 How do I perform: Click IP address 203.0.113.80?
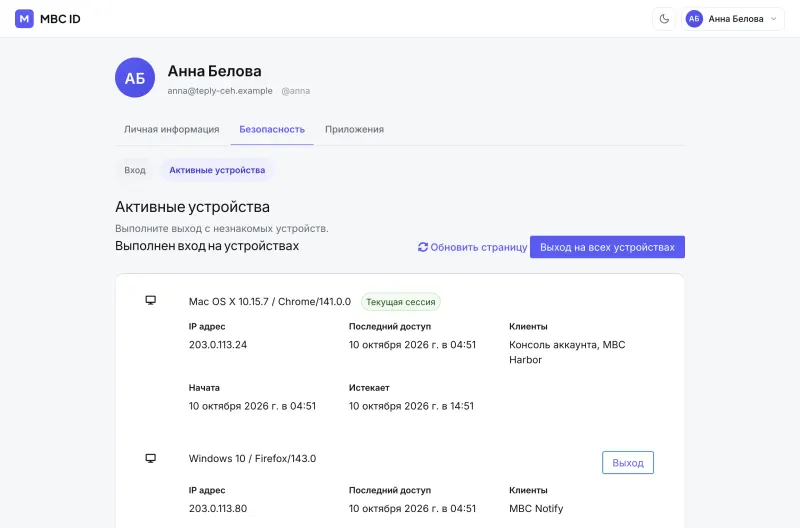218,509
